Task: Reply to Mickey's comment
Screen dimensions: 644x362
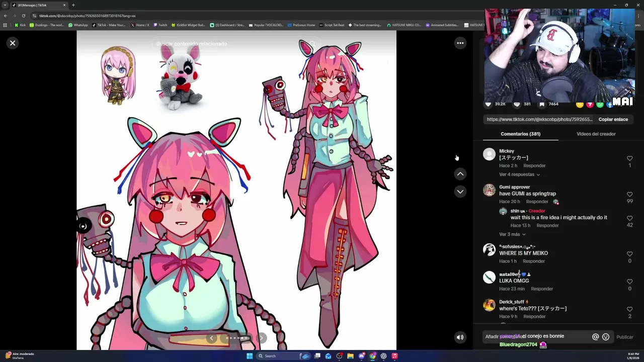Action: 534,166
